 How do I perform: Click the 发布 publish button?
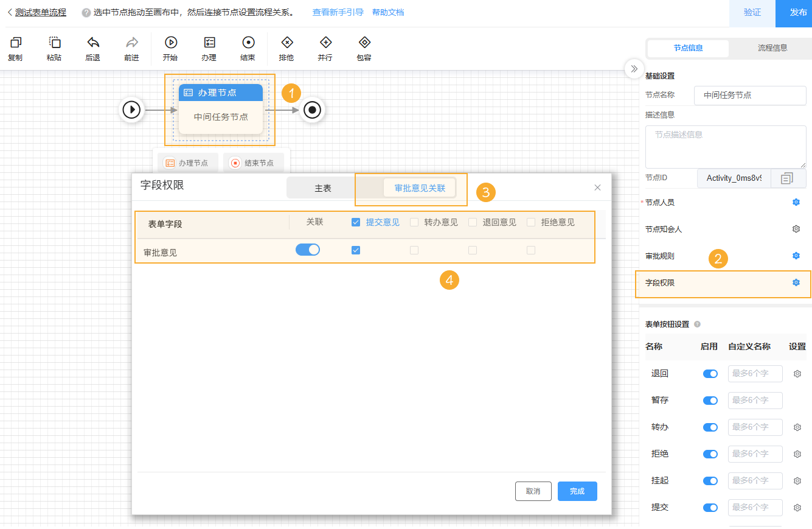pos(797,13)
